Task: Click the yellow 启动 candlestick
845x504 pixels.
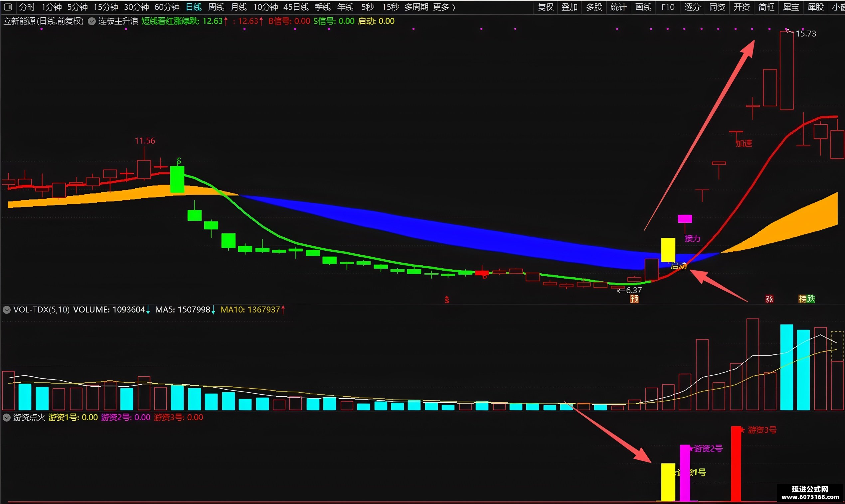Action: tap(668, 250)
